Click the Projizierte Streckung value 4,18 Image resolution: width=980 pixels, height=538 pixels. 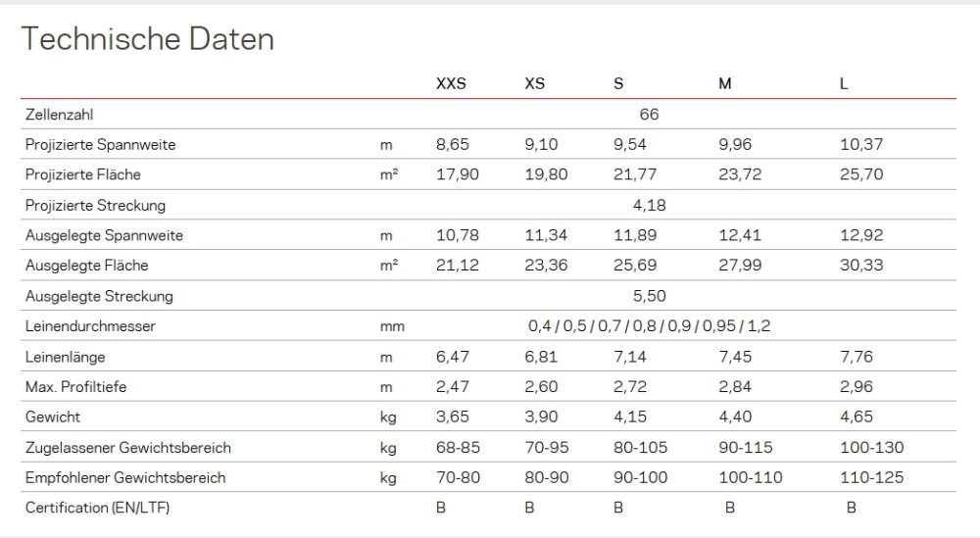point(650,205)
